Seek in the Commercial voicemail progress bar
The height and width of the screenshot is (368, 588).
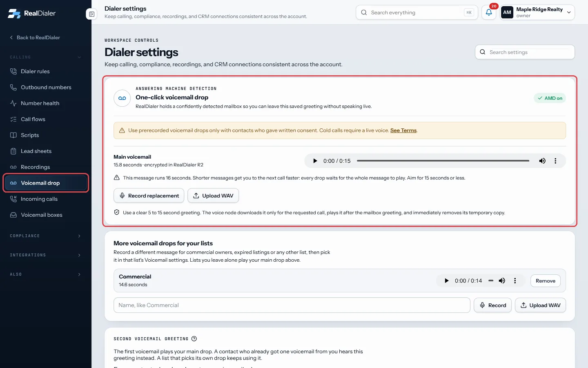pos(491,280)
